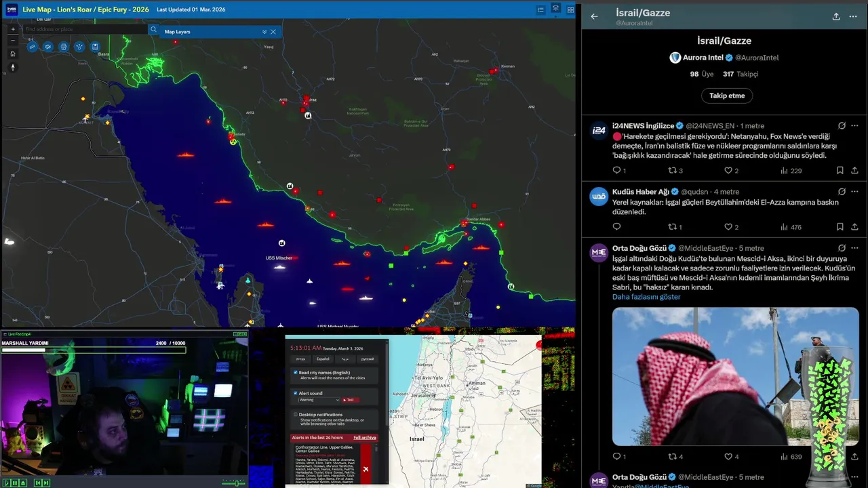Screen dimensions: 868x488
Task: Switch alerts language to Russian
Action: click(367, 359)
